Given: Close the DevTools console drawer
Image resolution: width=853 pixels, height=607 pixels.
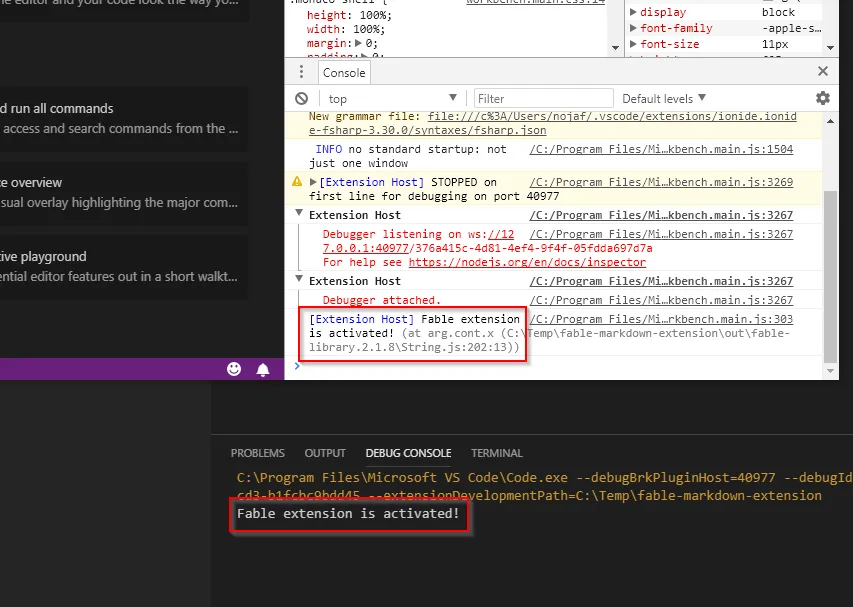Looking at the screenshot, I should pyautogui.click(x=822, y=72).
